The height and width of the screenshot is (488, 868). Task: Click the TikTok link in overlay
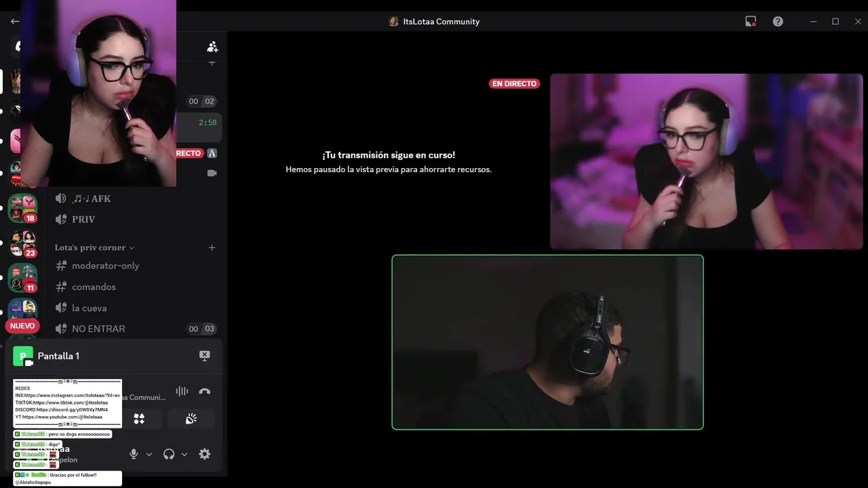pos(61,403)
